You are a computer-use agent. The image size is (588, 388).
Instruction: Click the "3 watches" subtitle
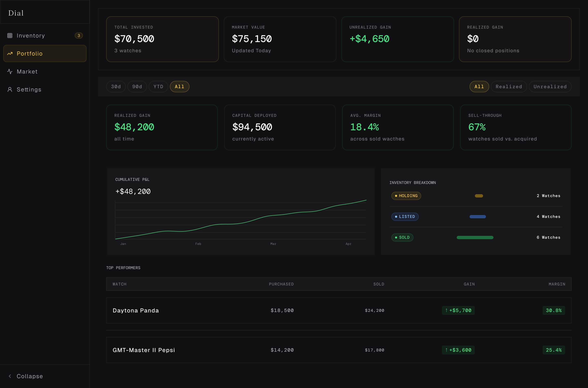click(128, 50)
